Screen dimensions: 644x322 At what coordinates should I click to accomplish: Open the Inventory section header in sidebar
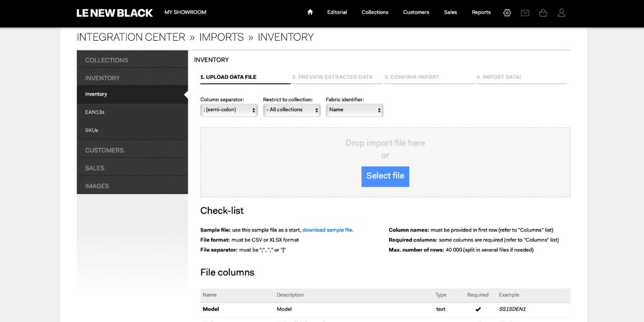132,77
